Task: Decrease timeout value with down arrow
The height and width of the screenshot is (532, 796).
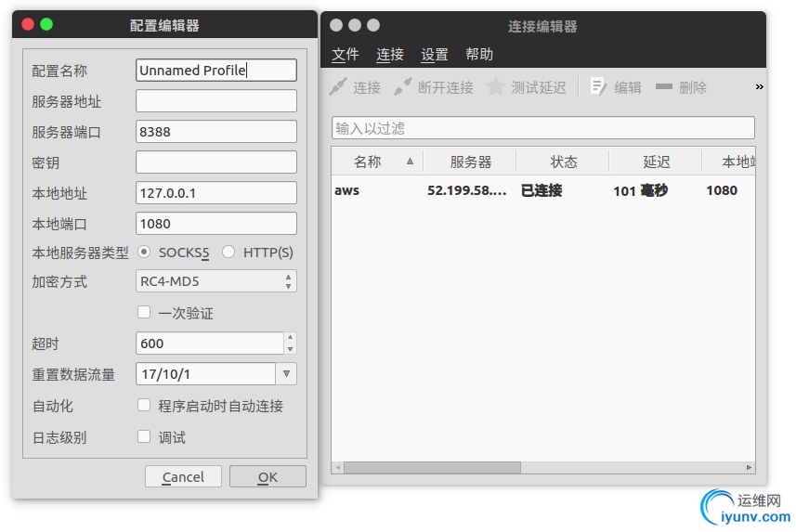Action: [x=290, y=349]
